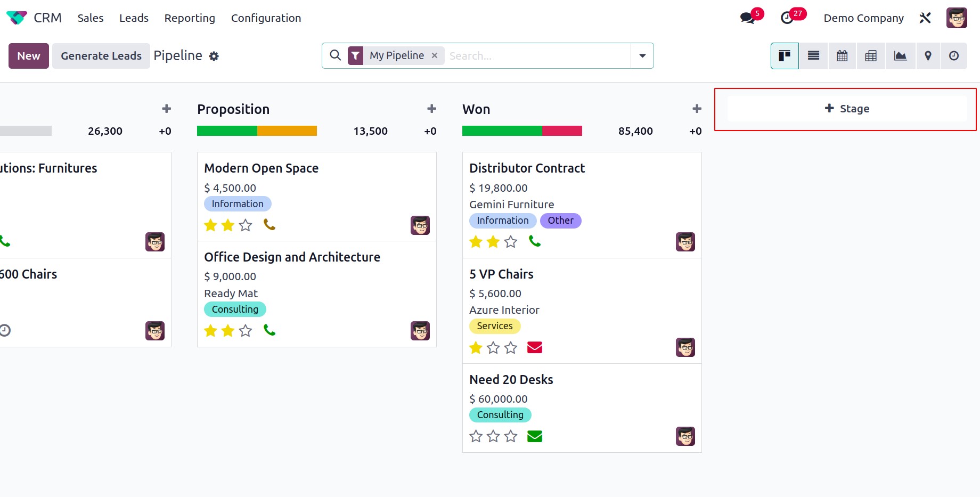Set second priority star on 5 VP Chairs

coord(494,348)
